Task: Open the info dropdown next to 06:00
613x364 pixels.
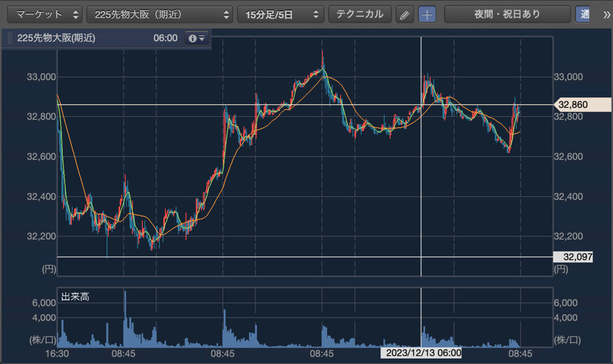Action: point(197,38)
